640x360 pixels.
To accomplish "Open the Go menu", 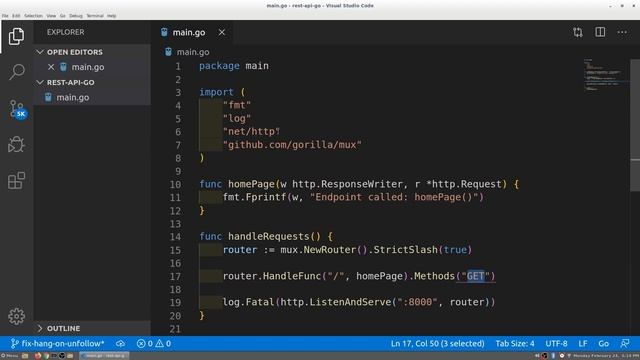I will click(x=62, y=16).
